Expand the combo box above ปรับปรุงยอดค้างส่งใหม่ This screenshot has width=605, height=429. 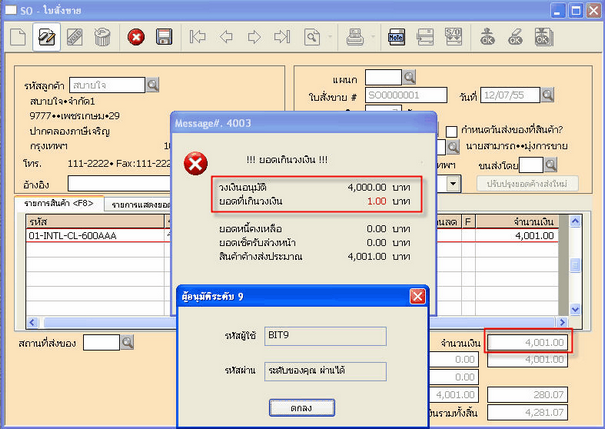[x=455, y=184]
